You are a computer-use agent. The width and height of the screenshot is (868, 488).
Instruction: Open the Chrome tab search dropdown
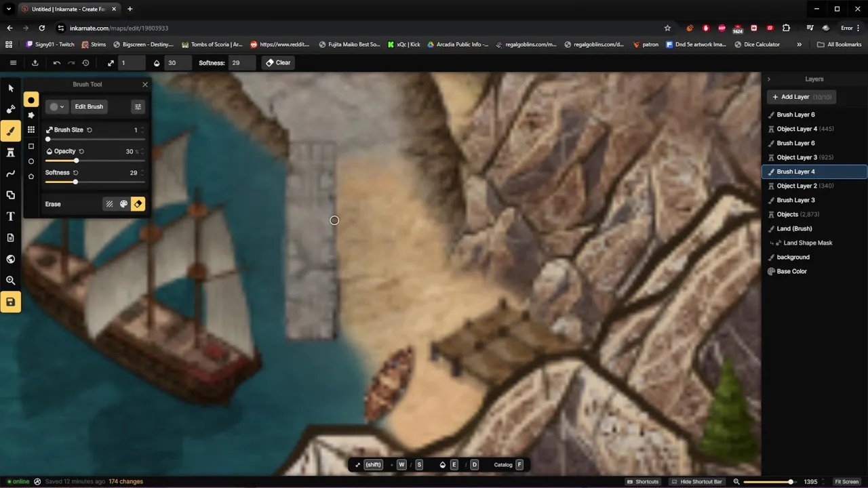(x=9, y=9)
